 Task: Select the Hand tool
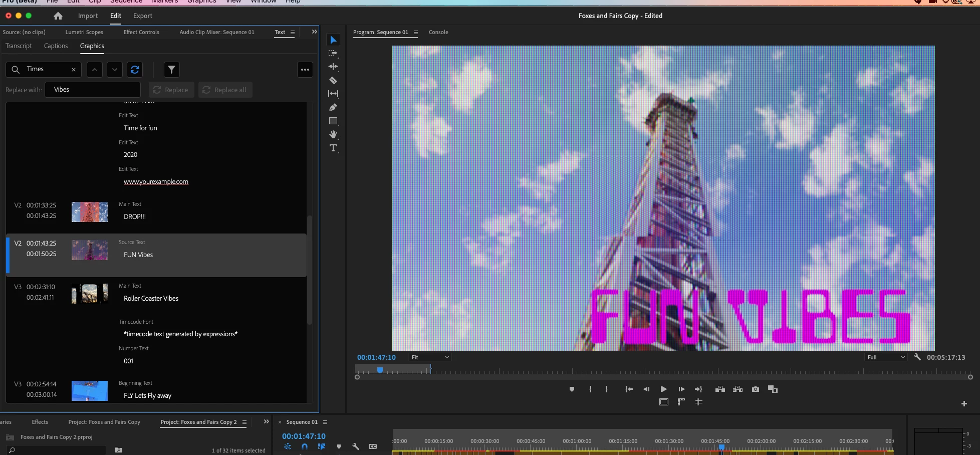tap(333, 134)
